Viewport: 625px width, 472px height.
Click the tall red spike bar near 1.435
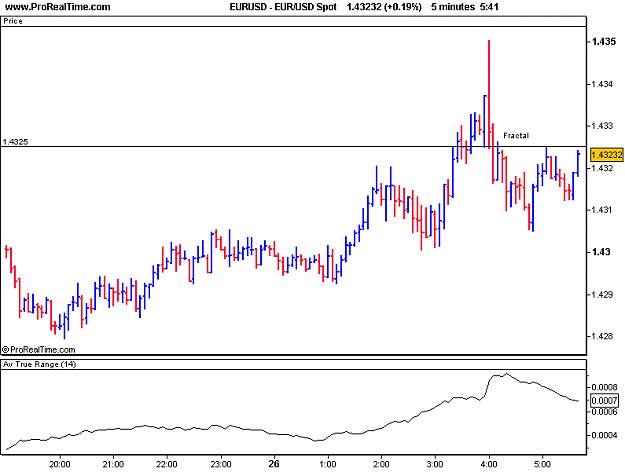489,94
